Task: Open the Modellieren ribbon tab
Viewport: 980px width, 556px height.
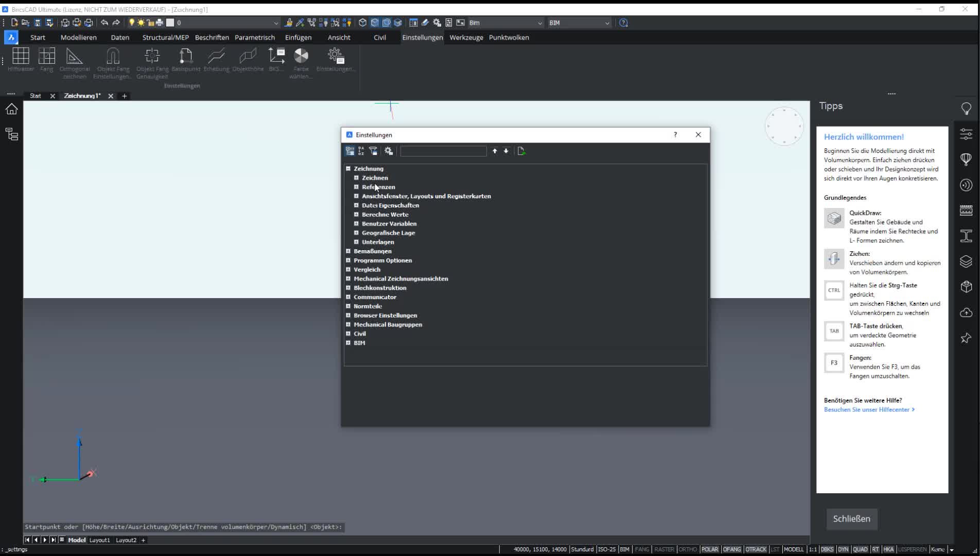Action: (x=78, y=38)
